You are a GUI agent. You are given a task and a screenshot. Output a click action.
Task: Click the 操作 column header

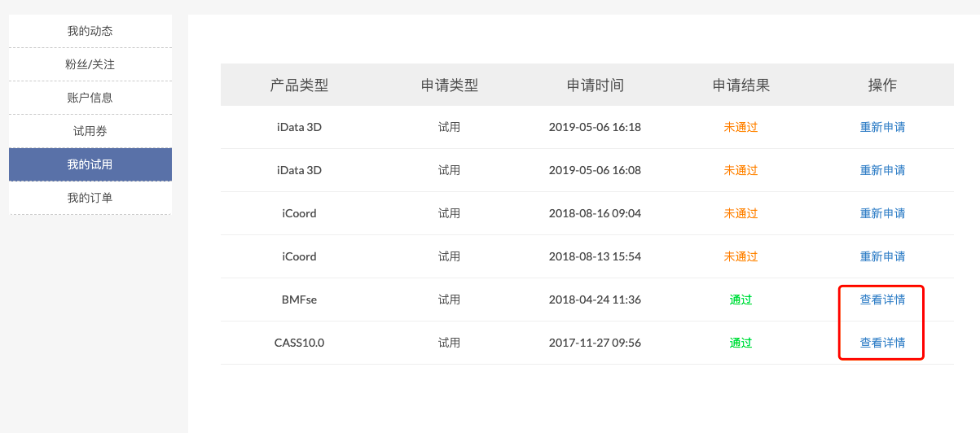(x=882, y=85)
